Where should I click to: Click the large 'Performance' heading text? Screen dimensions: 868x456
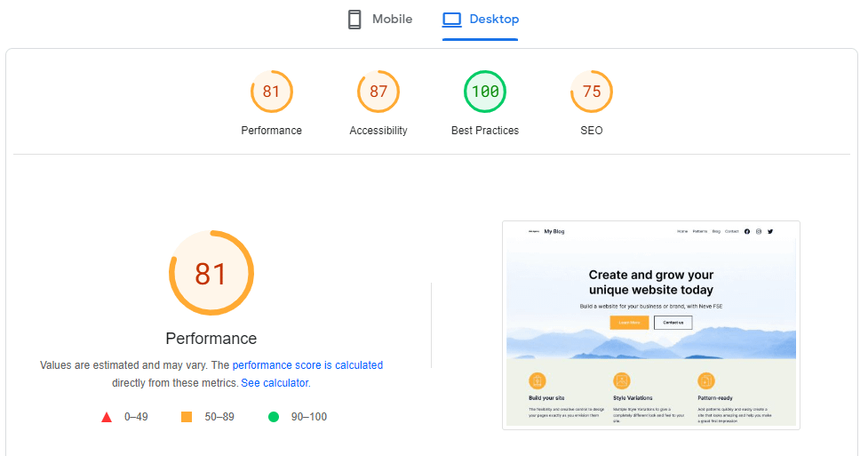tap(211, 339)
